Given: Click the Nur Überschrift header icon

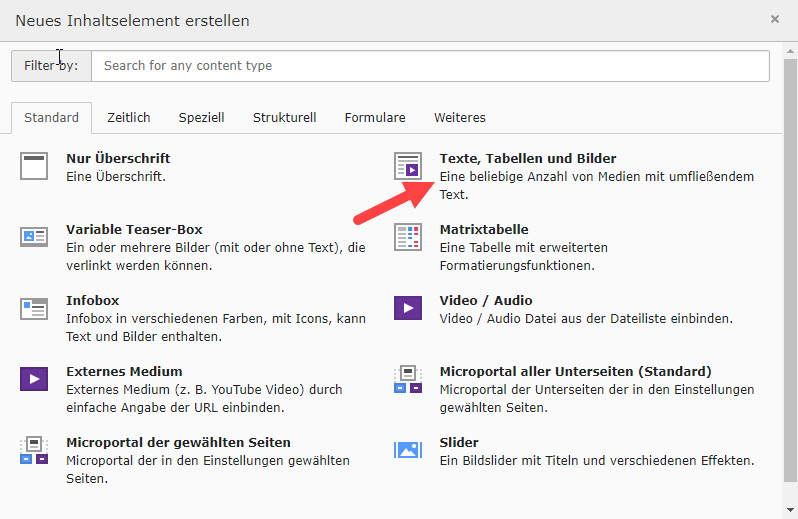Looking at the screenshot, I should [x=34, y=166].
